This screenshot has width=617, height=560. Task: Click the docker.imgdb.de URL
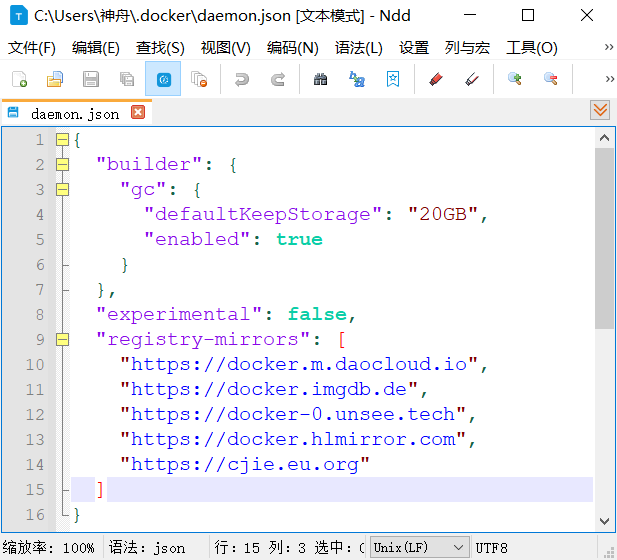click(269, 390)
